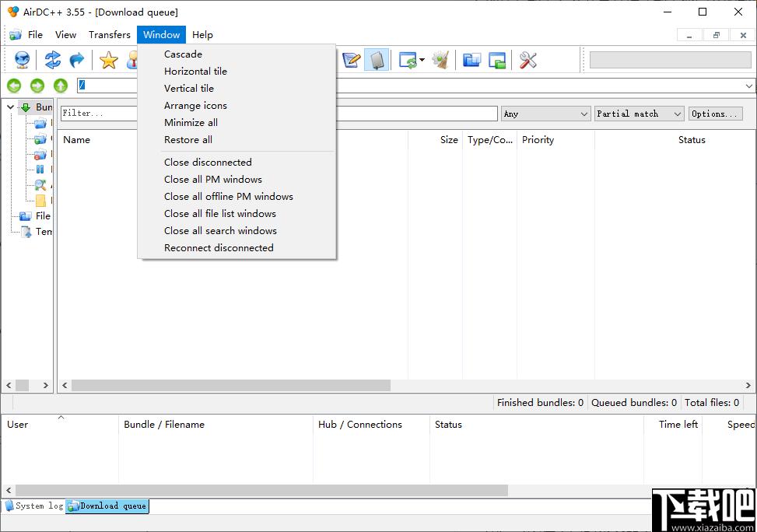
Task: Choose Arrange icons
Action: 237,106
